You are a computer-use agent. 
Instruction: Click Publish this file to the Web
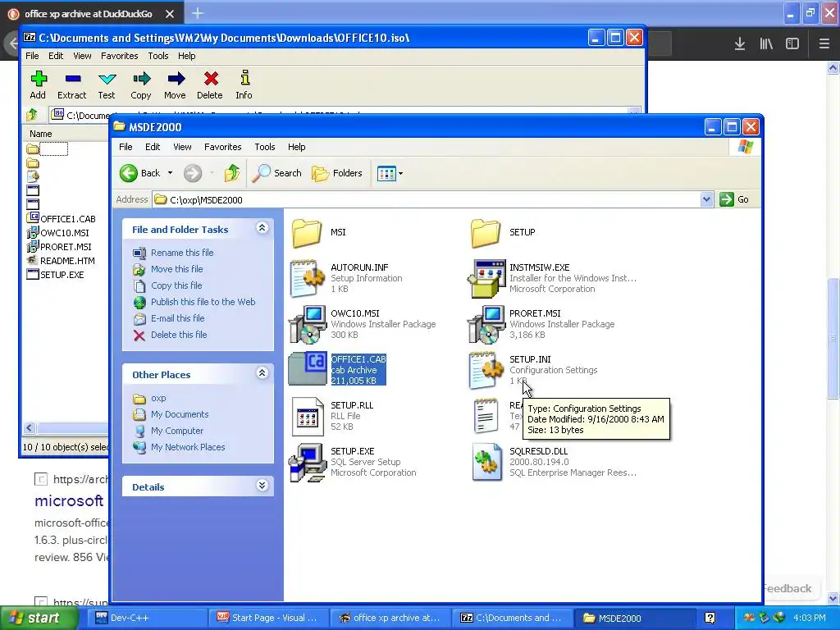[203, 302]
